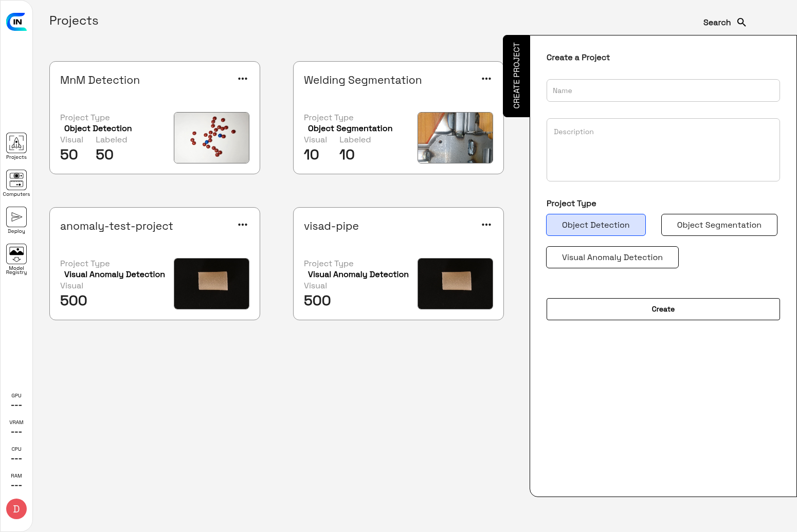Choose Visual Anomaly Detection project type

click(x=612, y=257)
